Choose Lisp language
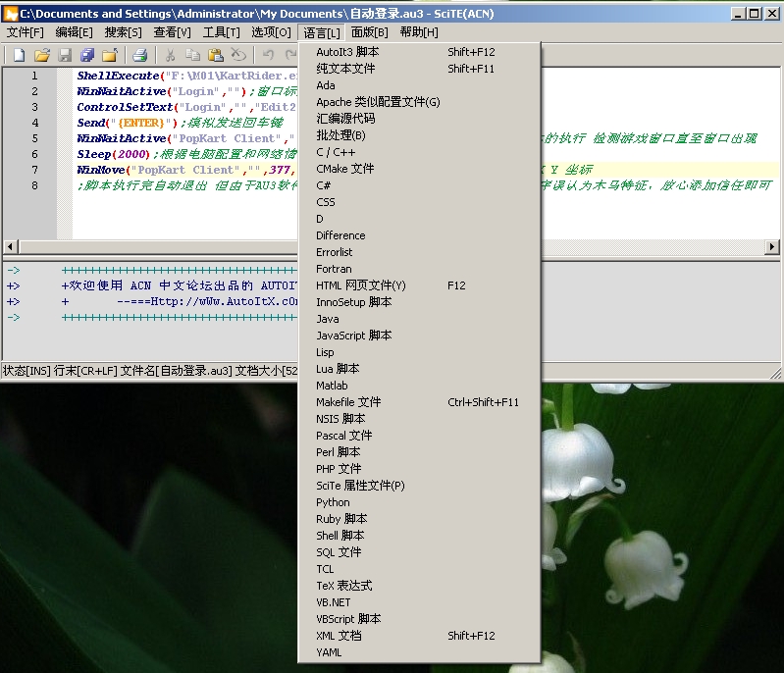Screen dimensions: 784x673 pyautogui.click(x=419, y=352)
